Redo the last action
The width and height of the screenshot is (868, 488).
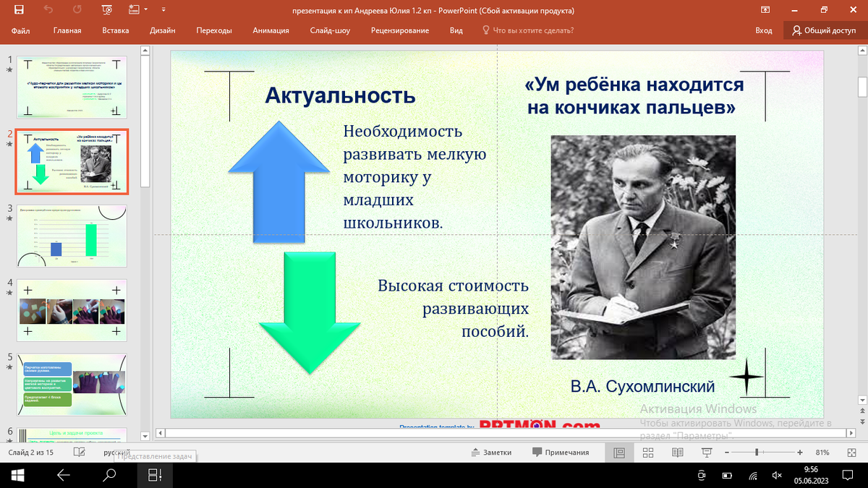77,10
